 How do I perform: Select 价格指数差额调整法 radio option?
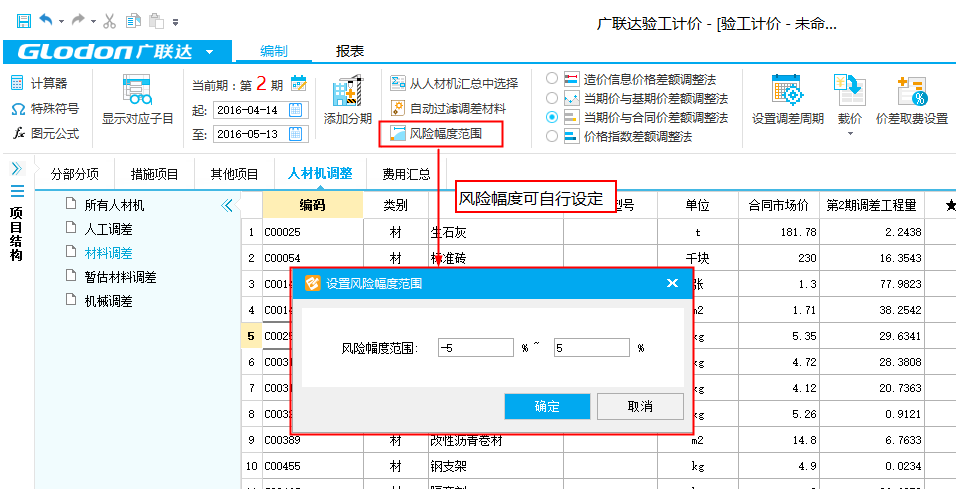click(552, 137)
